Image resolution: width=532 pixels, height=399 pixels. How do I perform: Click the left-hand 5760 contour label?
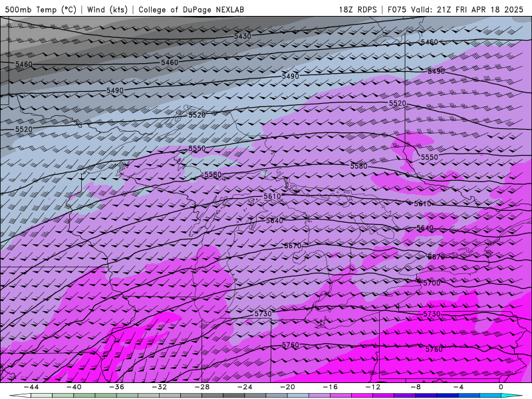tap(291, 345)
